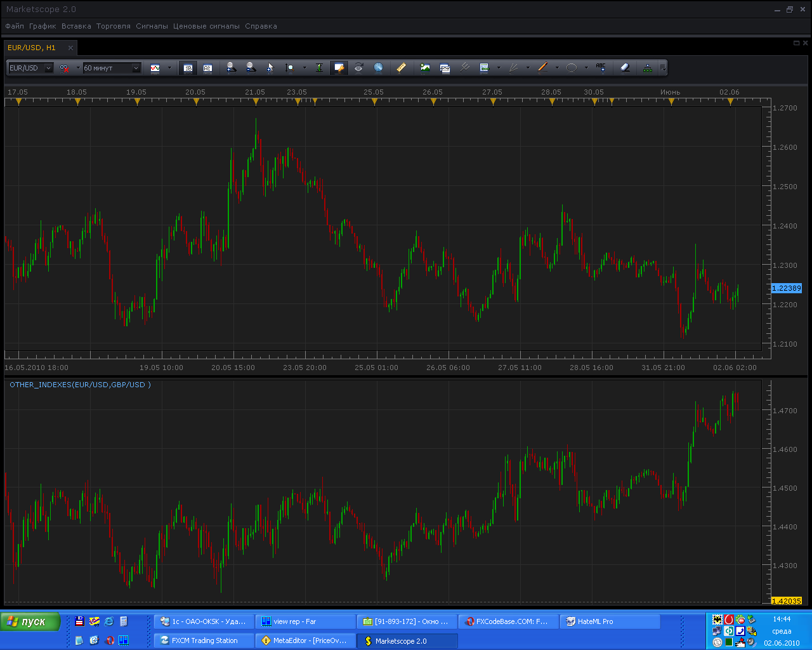Select the pitchfork drawing tool
Viewport: 812px width, 650px height.
tap(464, 67)
